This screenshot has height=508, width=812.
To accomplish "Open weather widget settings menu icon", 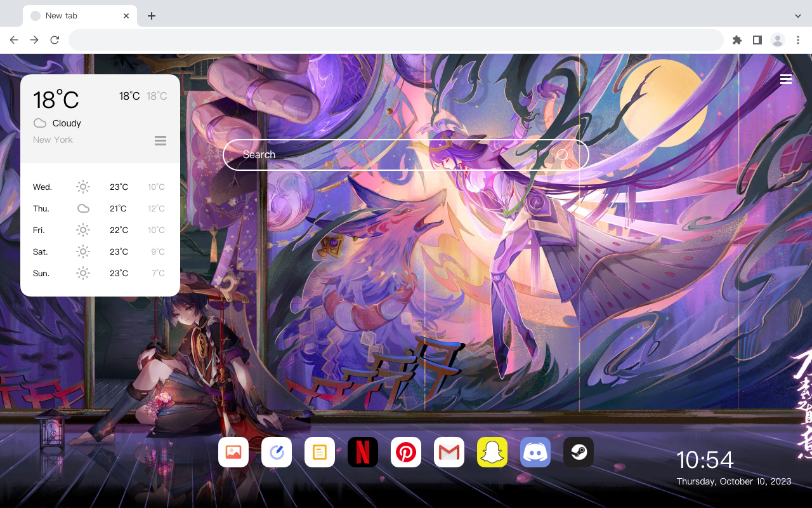I will coord(160,140).
